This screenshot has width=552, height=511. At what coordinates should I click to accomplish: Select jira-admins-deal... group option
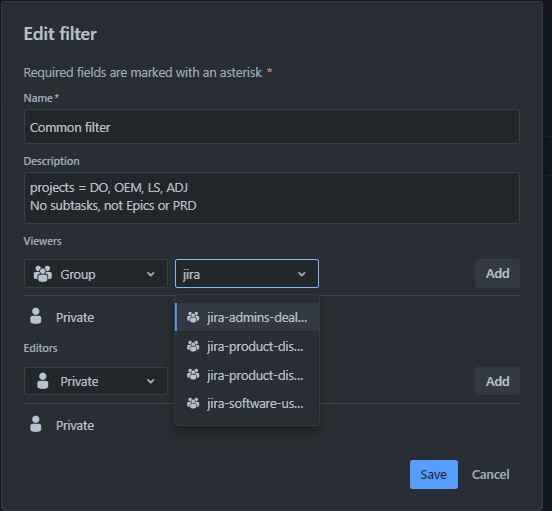(x=247, y=317)
